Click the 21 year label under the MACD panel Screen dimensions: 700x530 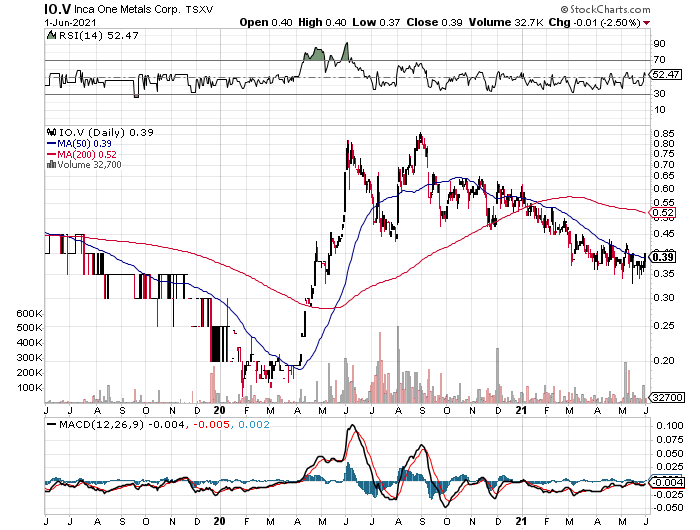pos(521,521)
